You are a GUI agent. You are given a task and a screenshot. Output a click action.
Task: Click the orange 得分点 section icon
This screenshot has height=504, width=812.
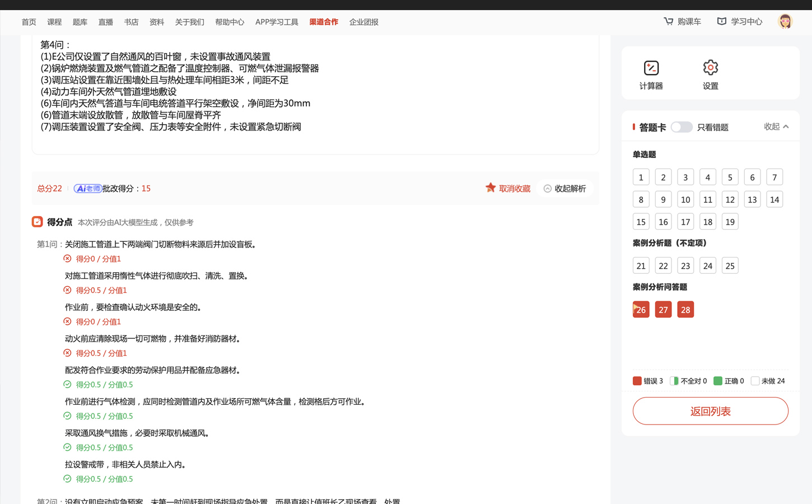[37, 222]
